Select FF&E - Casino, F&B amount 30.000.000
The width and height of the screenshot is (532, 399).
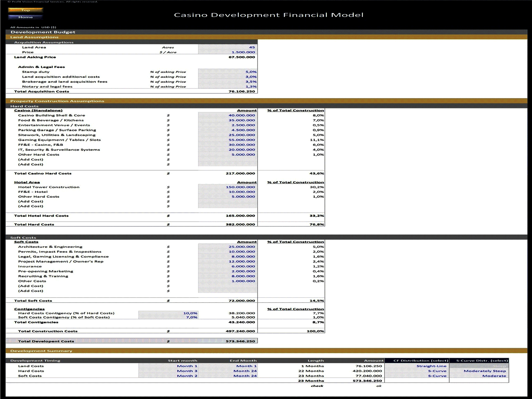[x=227, y=145]
